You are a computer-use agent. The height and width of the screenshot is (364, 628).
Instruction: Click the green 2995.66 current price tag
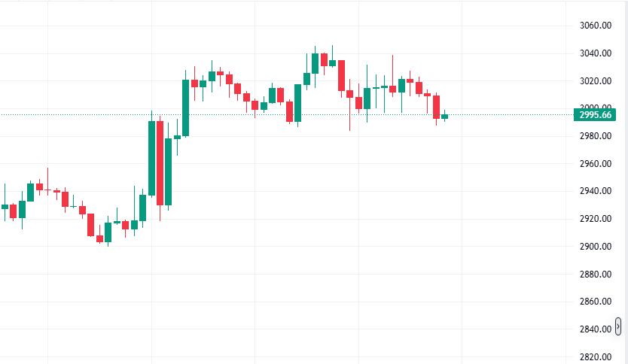pos(595,115)
